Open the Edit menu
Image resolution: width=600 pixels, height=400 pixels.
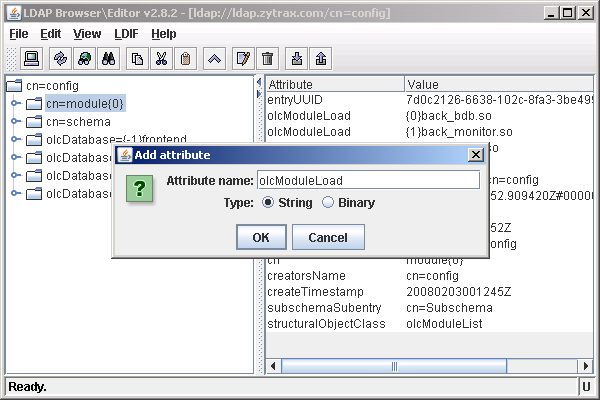pos(51,34)
